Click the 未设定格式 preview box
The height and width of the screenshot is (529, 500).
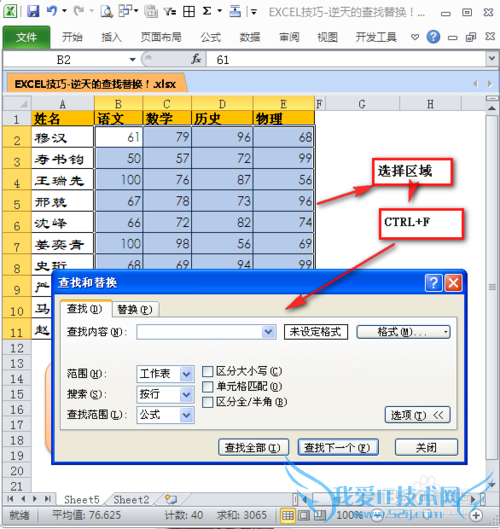(x=315, y=332)
